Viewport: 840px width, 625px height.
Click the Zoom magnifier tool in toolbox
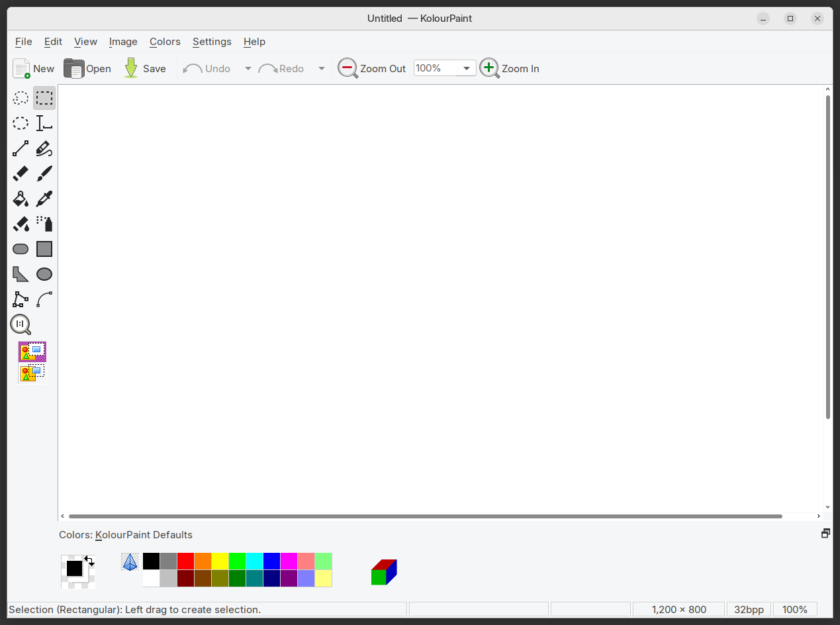(21, 324)
